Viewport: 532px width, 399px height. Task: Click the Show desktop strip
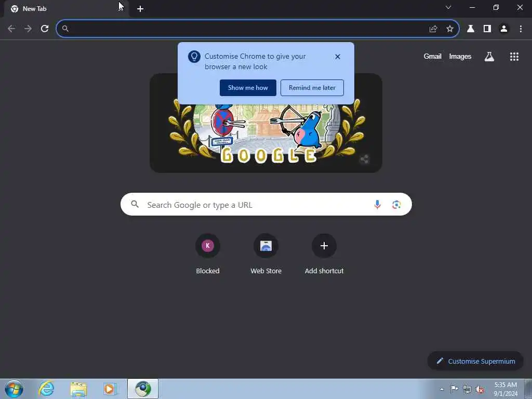(528, 389)
